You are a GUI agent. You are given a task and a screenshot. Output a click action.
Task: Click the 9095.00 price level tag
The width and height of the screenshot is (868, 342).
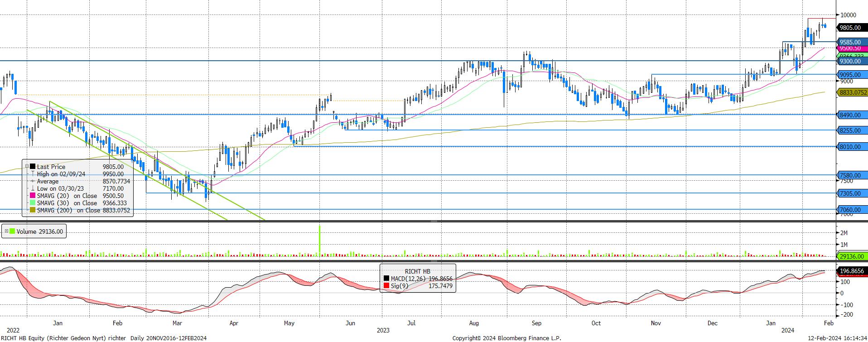pos(852,75)
